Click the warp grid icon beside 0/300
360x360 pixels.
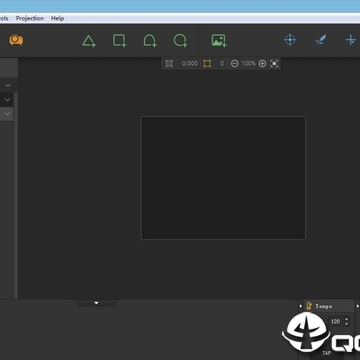(x=169, y=63)
